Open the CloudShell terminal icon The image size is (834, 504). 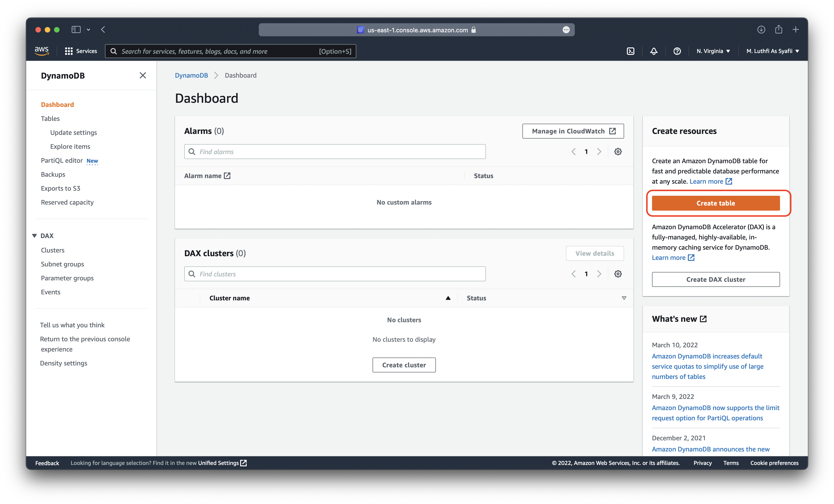click(630, 51)
